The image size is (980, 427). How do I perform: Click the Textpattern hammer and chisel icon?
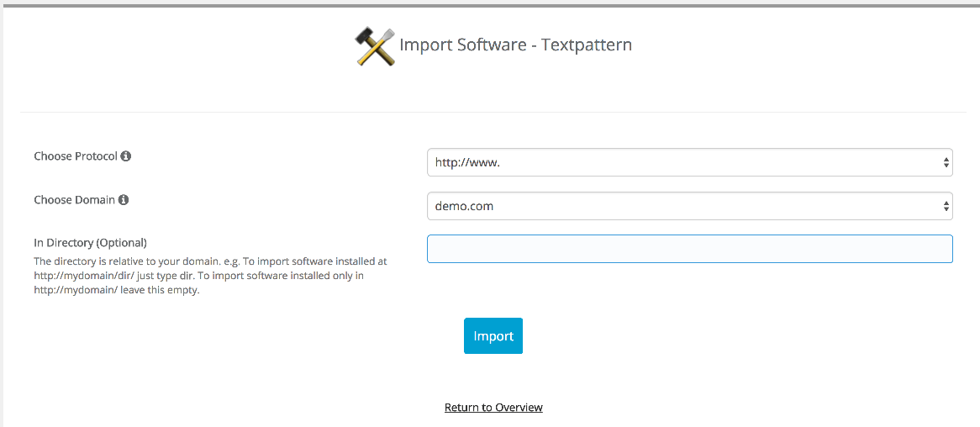click(x=375, y=46)
